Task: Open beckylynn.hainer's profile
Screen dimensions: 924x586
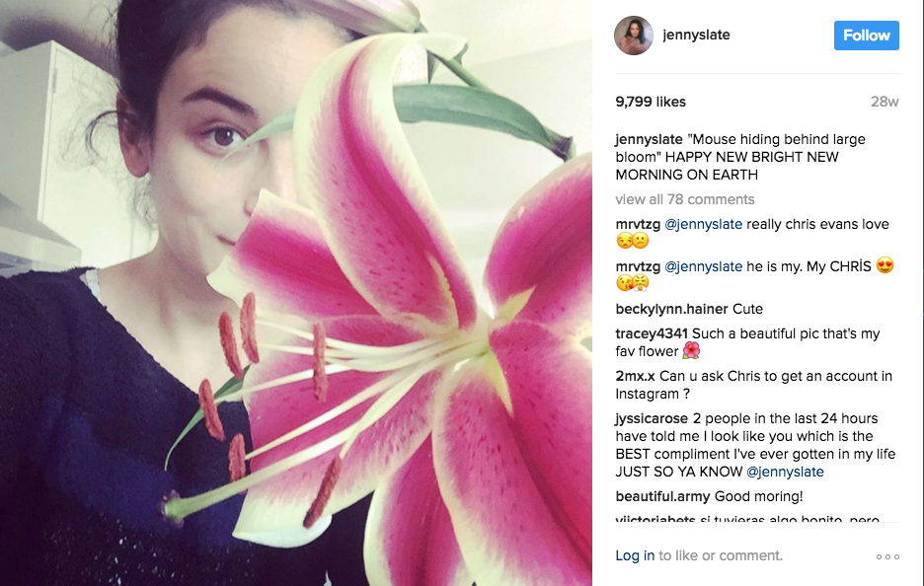Action: [x=672, y=309]
